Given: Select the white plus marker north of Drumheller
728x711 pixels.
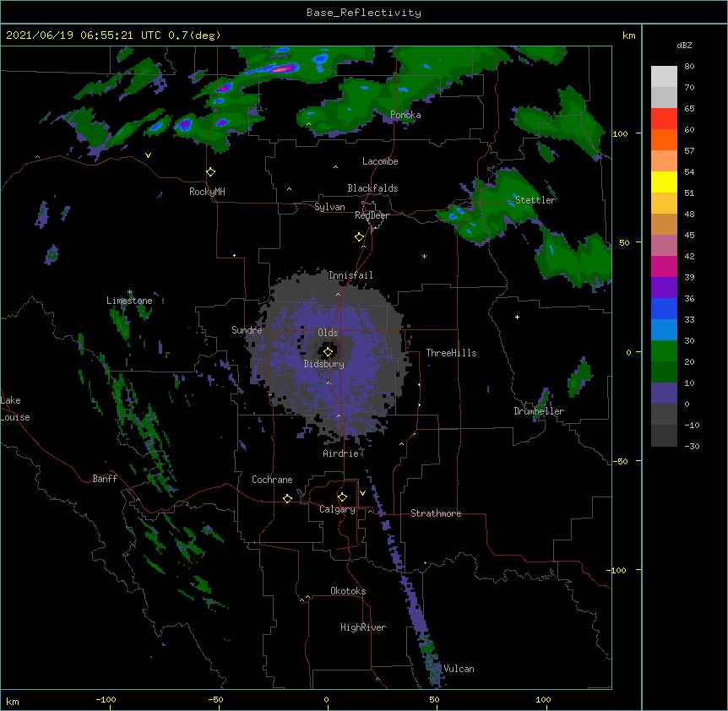Looking at the screenshot, I should coord(517,317).
